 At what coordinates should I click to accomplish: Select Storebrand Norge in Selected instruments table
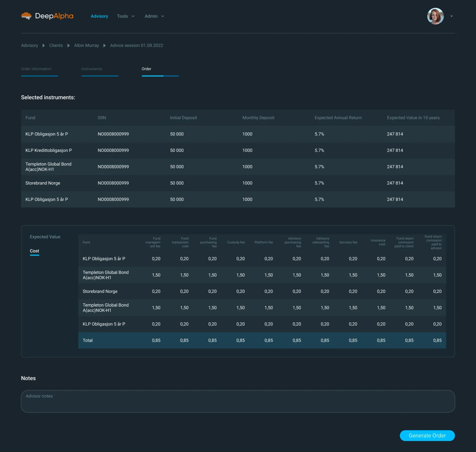(43, 183)
